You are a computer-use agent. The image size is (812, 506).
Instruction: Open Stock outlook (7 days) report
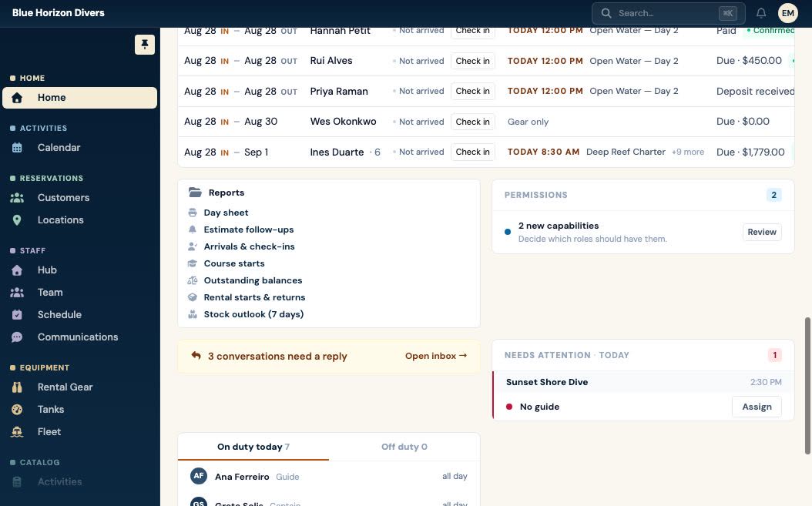coord(253,314)
